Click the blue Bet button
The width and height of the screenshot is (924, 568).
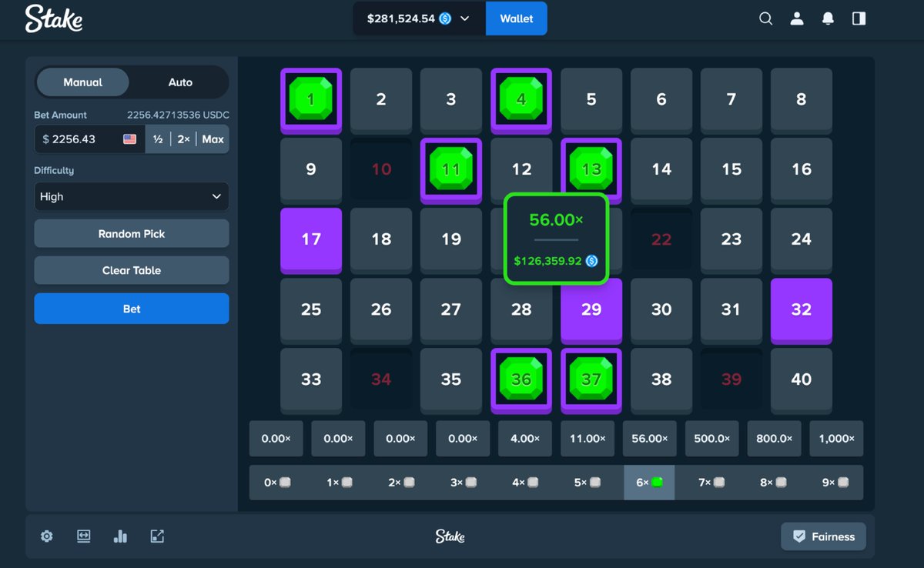pyautogui.click(x=132, y=309)
